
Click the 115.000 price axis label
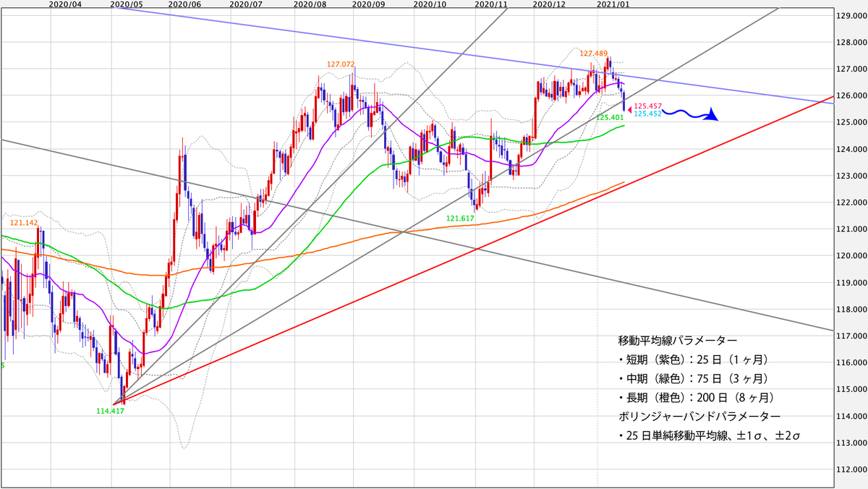[x=852, y=389]
